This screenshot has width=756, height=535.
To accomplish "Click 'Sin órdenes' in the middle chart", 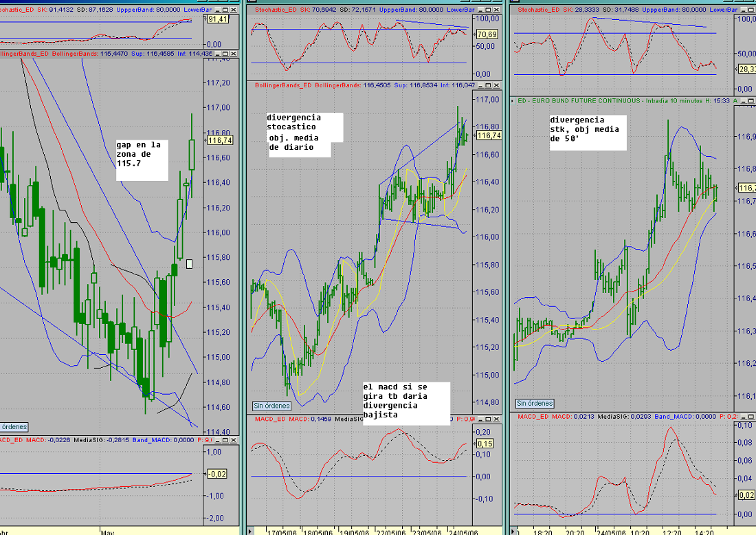I will pos(272,406).
